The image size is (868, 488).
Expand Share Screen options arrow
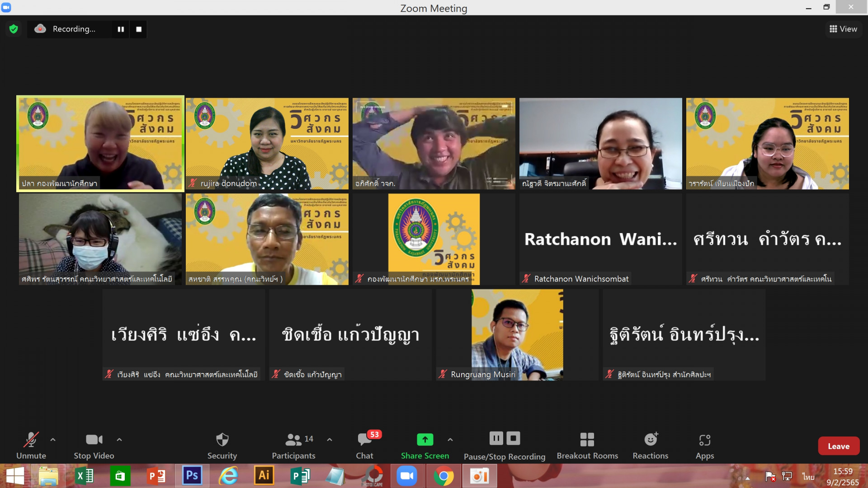pos(450,439)
